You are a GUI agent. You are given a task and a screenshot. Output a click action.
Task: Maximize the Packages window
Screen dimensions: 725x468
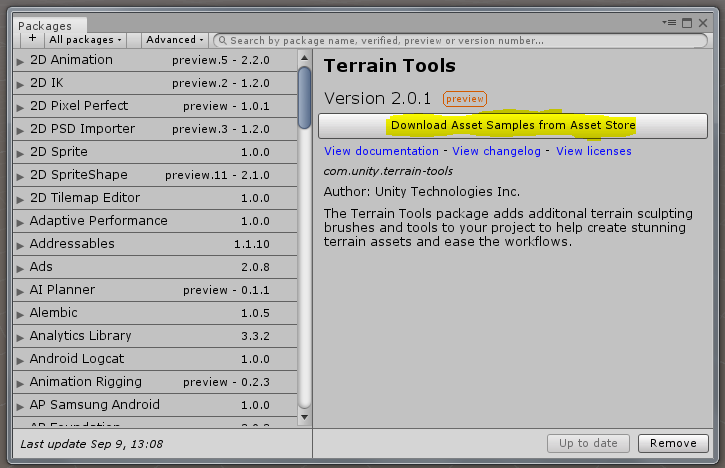click(x=687, y=23)
